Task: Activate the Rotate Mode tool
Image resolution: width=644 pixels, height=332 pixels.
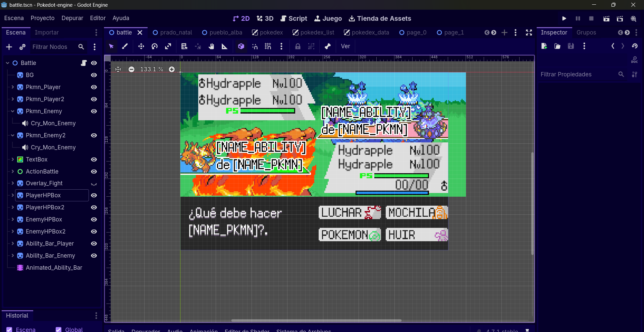Action: point(155,46)
